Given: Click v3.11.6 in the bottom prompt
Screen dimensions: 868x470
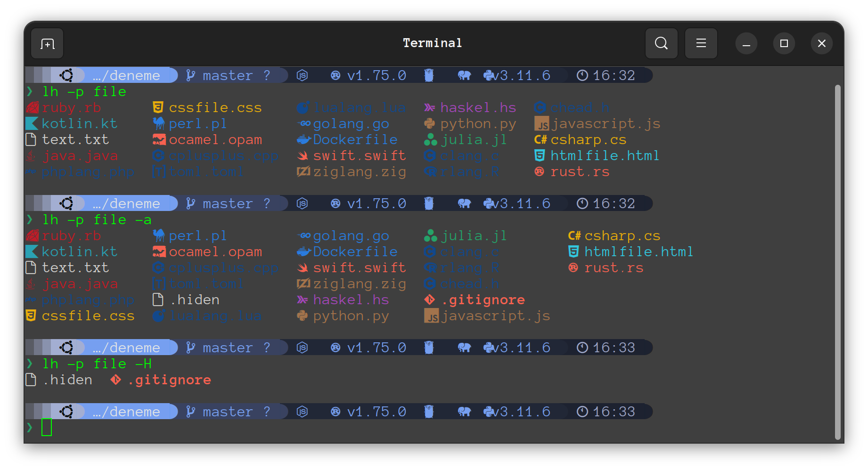Looking at the screenshot, I should point(522,412).
